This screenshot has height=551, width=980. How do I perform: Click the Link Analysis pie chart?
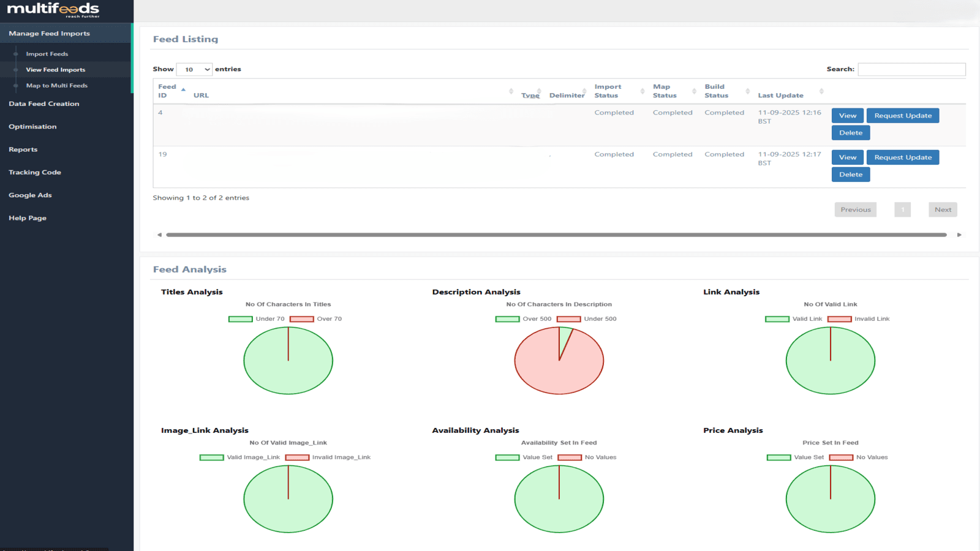coord(831,361)
